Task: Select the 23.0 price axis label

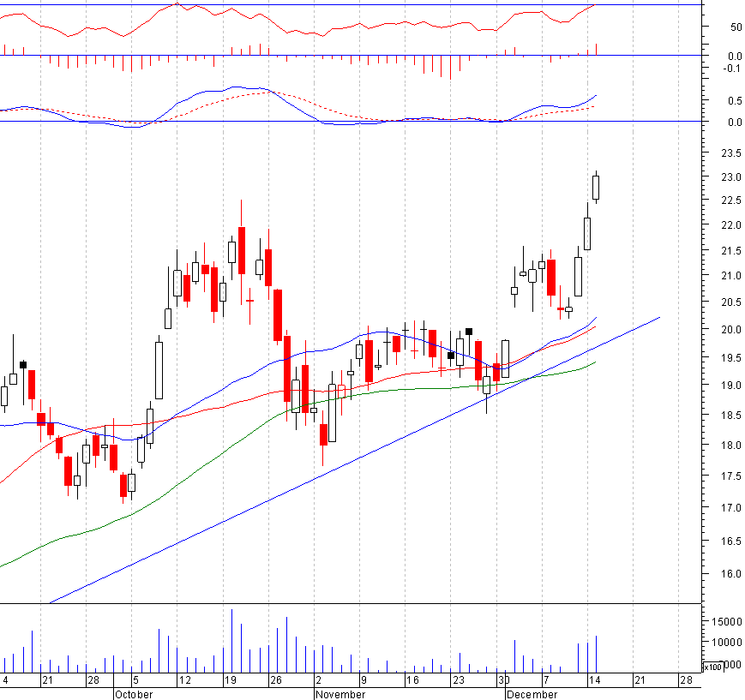Action: tap(730, 177)
